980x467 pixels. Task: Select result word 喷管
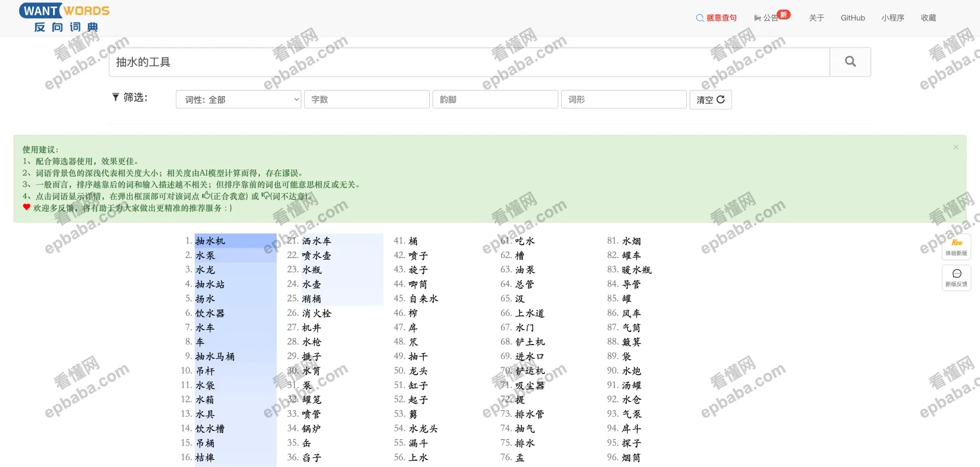tap(312, 415)
